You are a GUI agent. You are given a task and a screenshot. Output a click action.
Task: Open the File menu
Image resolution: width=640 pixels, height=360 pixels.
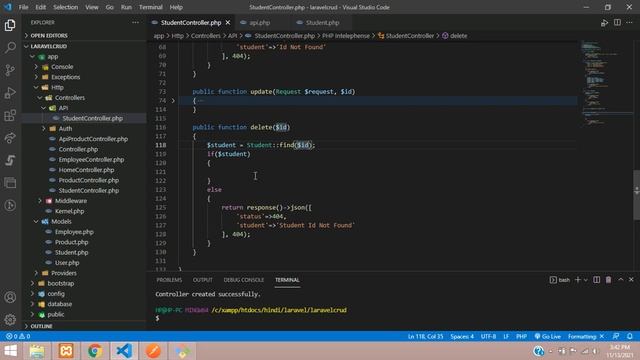tap(23, 7)
